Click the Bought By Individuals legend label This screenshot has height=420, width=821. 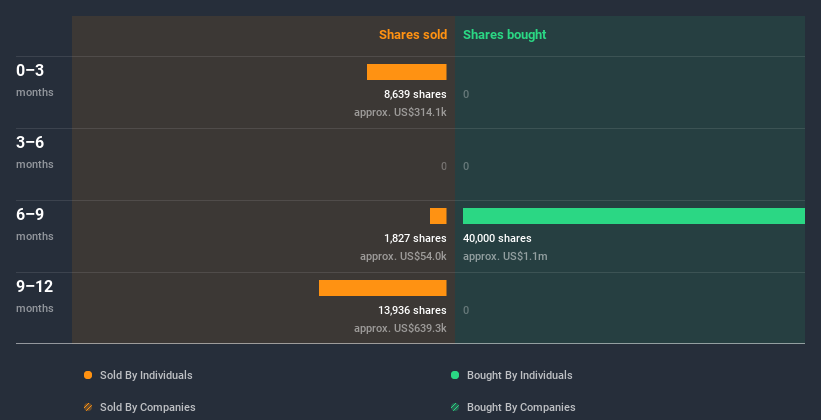[519, 375]
